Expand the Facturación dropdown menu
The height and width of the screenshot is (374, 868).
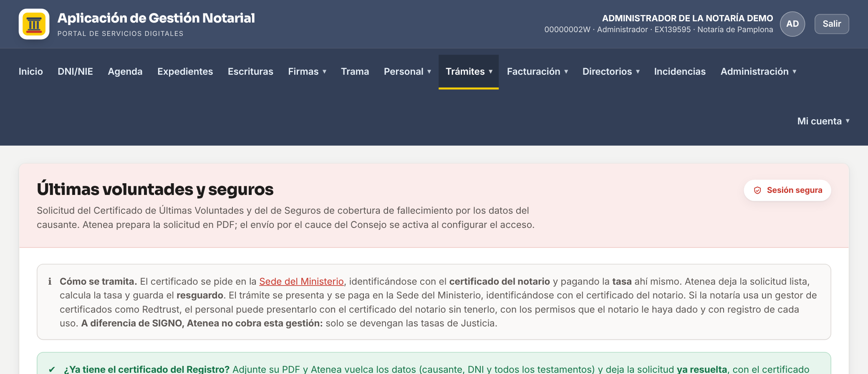537,71
